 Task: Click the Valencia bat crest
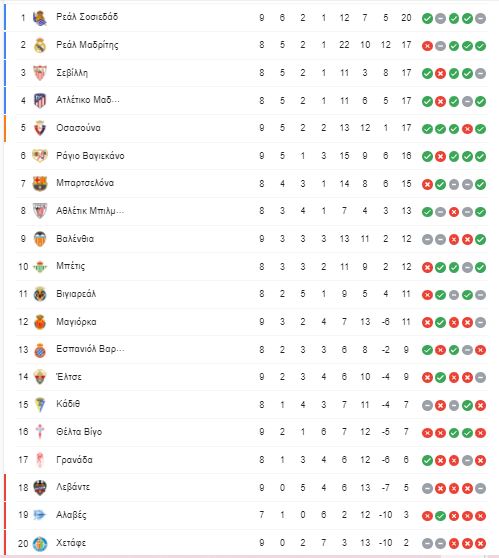40,239
